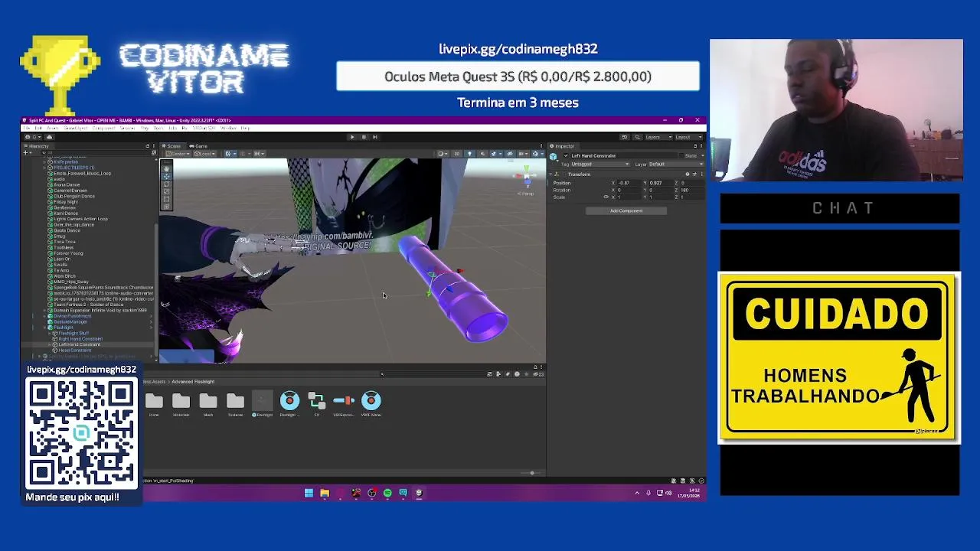
Task: Open the VRChat SDK menu
Action: (204, 128)
